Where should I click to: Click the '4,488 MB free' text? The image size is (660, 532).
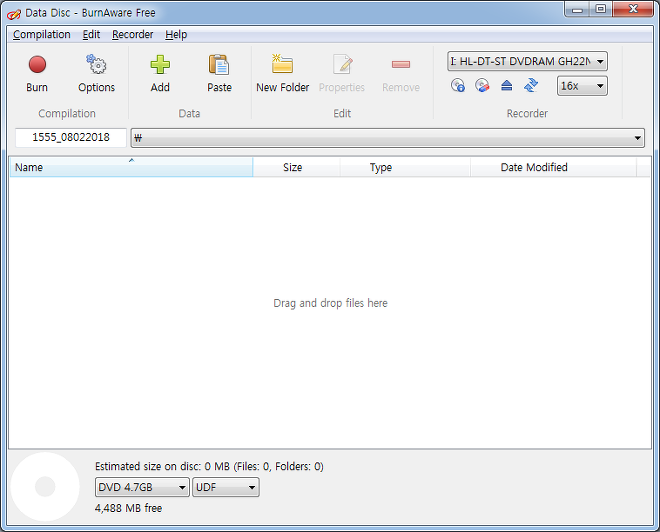128,508
